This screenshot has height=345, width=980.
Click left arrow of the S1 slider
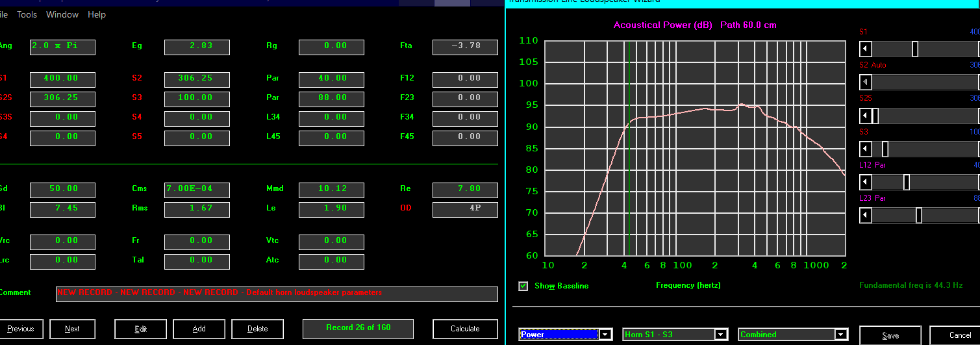(x=865, y=49)
